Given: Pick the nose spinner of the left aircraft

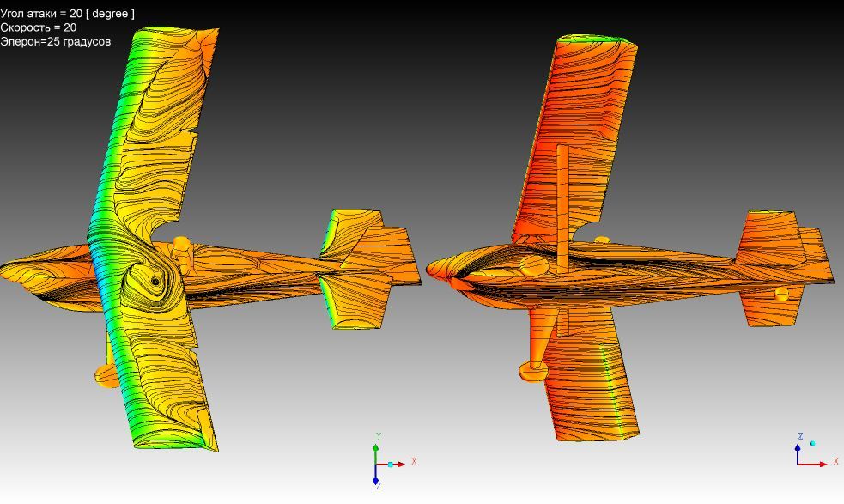Looking at the screenshot, I should point(10,264).
